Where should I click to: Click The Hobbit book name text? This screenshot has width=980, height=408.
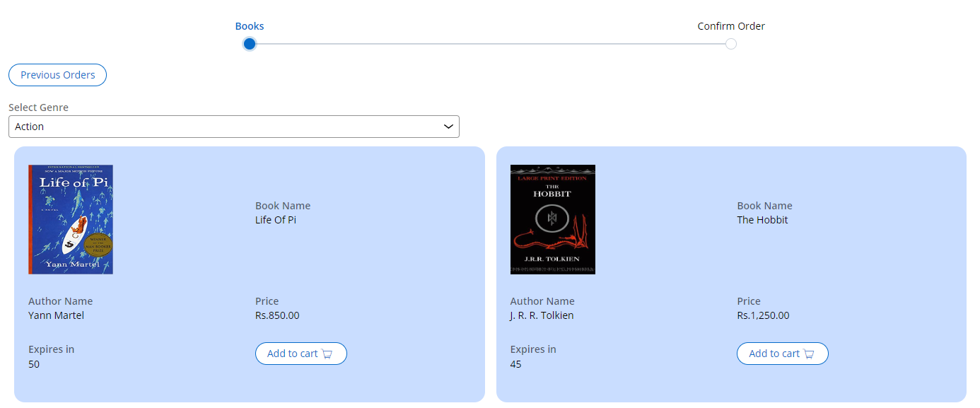pos(762,220)
